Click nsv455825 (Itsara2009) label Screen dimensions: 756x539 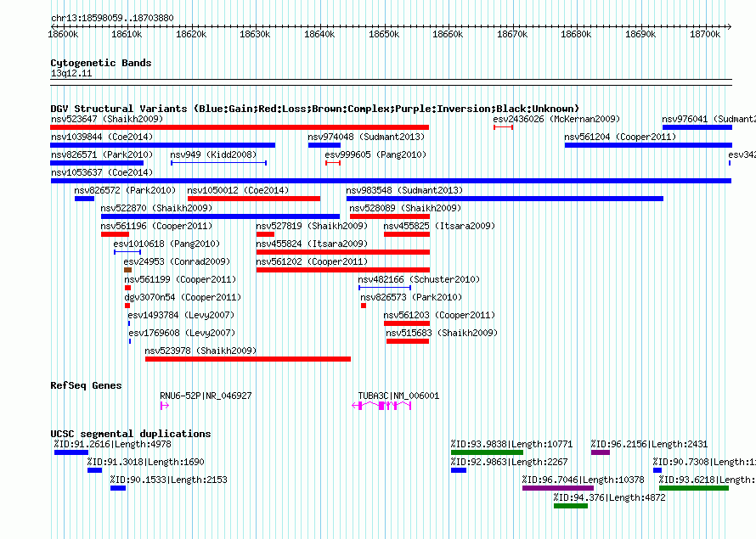point(439,226)
